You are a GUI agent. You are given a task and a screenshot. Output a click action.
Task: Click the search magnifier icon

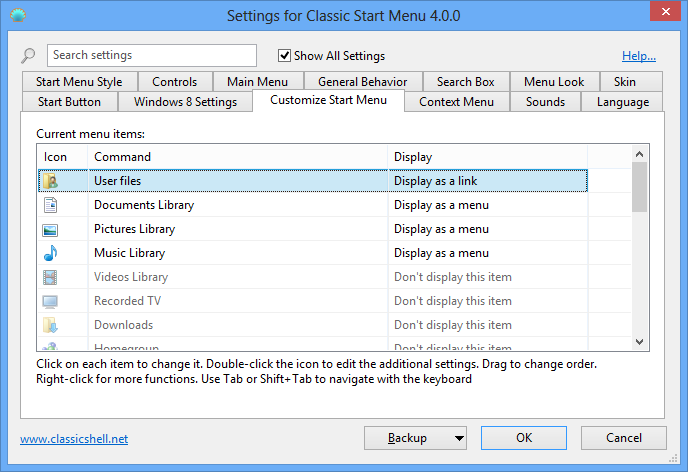pyautogui.click(x=28, y=56)
